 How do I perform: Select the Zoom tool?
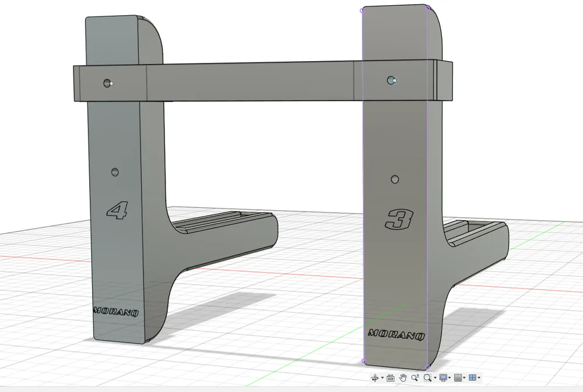pyautogui.click(x=416, y=377)
